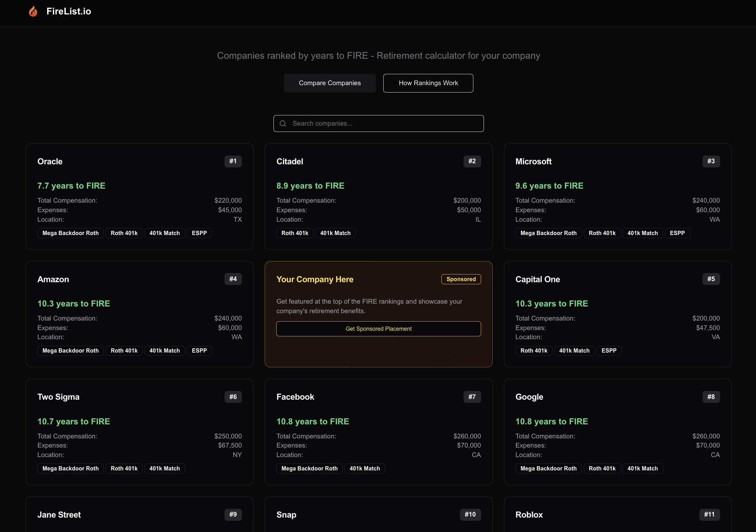The image size is (756, 532).
Task: Click Facebook's 401k Match tag
Action: pyautogui.click(x=365, y=468)
